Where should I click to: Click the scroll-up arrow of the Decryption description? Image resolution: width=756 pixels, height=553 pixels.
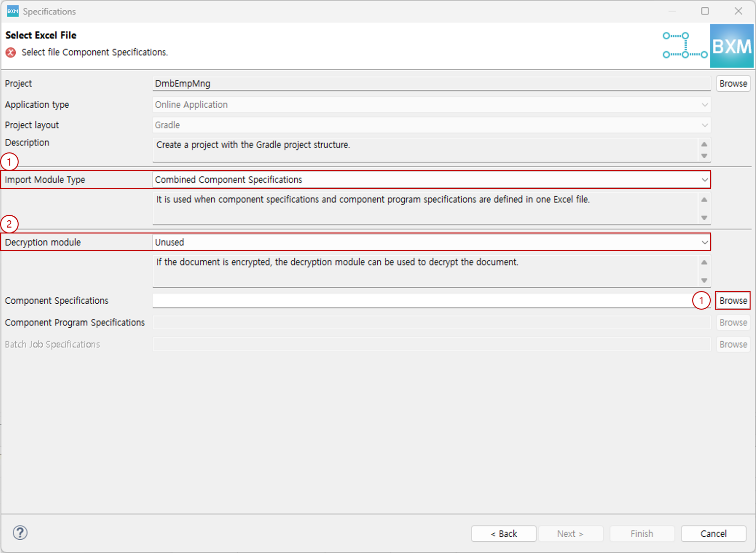pyautogui.click(x=704, y=262)
